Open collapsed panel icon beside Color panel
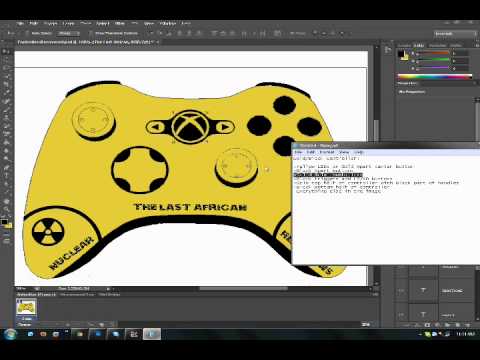The width and height of the screenshot is (480, 360). point(388,50)
